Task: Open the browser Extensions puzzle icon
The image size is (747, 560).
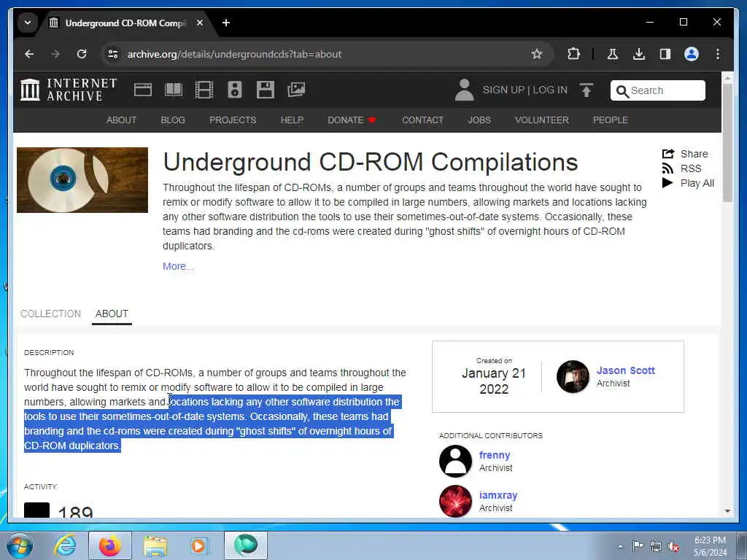Action: click(573, 54)
